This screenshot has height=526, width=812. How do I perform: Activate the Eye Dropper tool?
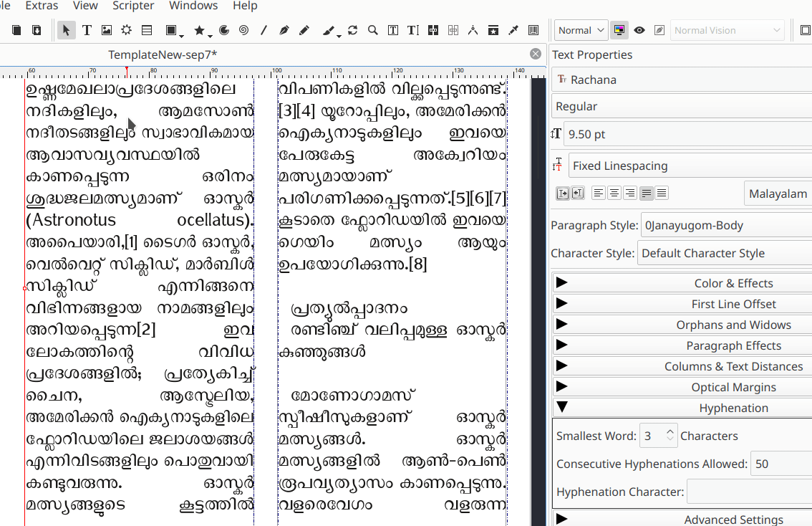point(513,30)
